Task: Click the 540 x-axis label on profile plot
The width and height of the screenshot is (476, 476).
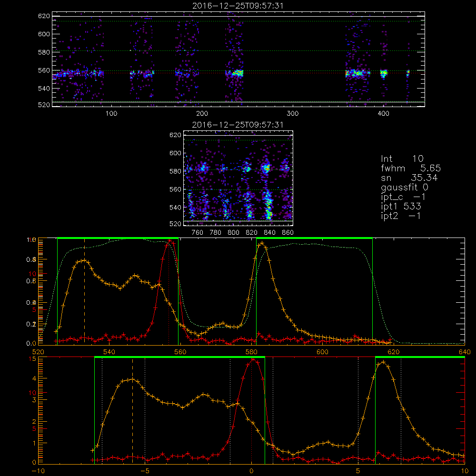Action: [x=109, y=352]
